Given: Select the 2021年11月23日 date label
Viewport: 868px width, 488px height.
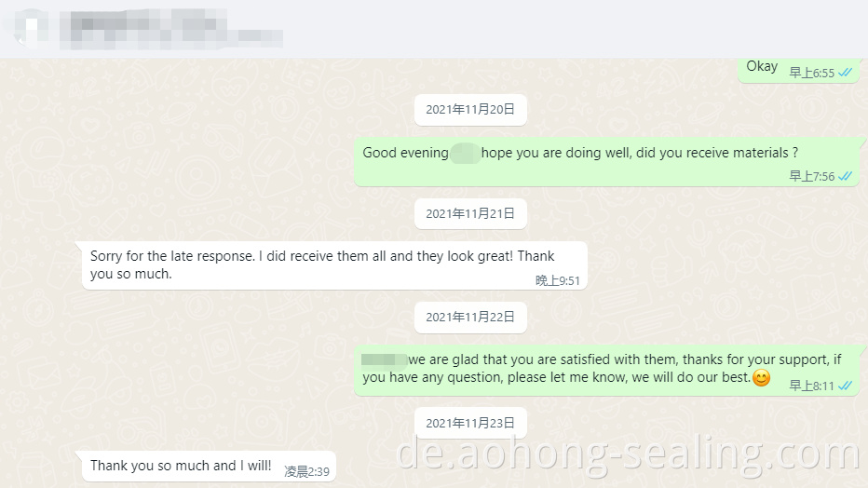Looking at the screenshot, I should click(470, 423).
